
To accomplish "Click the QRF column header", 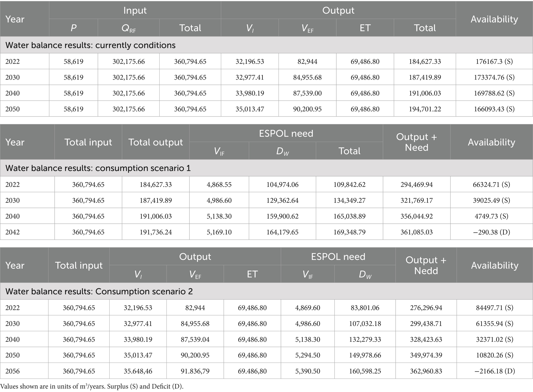I will (x=128, y=28).
